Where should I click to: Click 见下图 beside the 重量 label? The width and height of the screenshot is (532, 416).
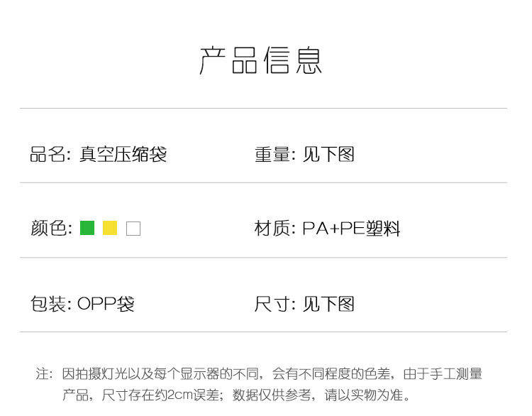click(328, 154)
